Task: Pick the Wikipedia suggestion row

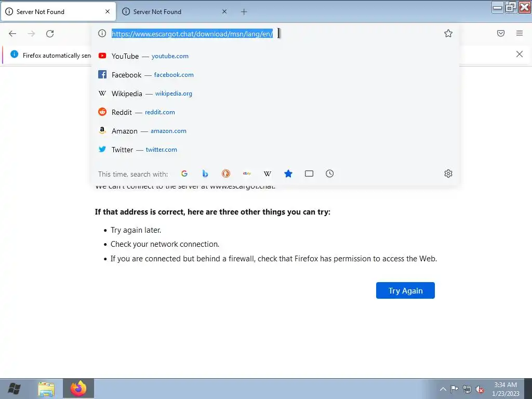Action: point(275,94)
